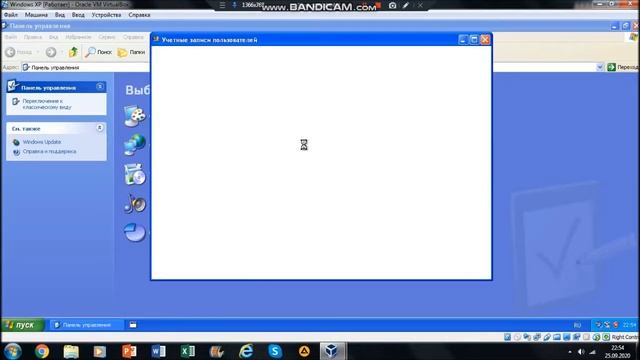Open the Sounds and audio devices note icon

(x=135, y=203)
